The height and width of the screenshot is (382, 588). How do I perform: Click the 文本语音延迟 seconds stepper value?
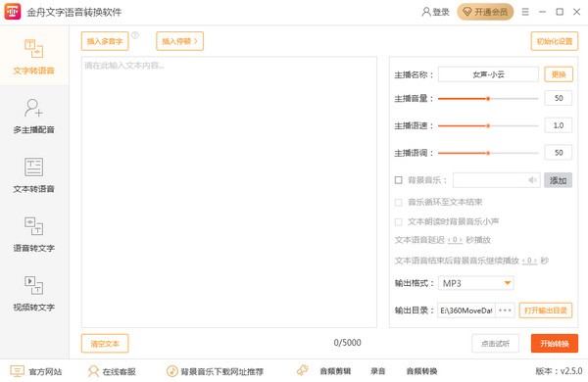point(455,240)
